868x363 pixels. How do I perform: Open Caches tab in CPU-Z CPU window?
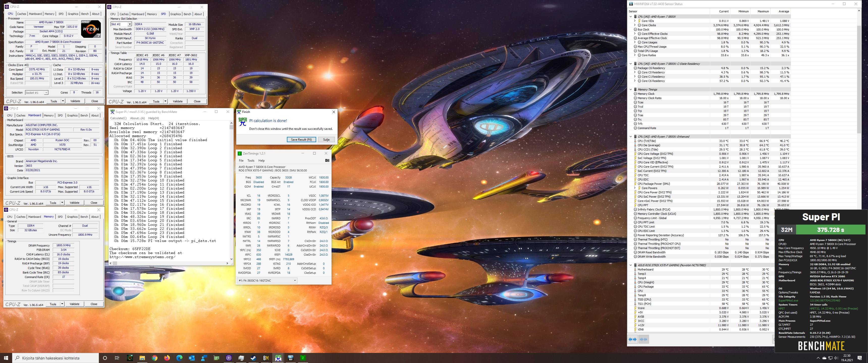click(x=21, y=14)
